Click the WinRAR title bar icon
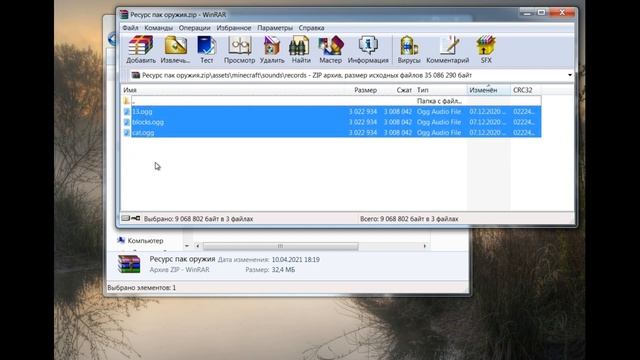Screen dimensions: 640x360 (x=124, y=14)
